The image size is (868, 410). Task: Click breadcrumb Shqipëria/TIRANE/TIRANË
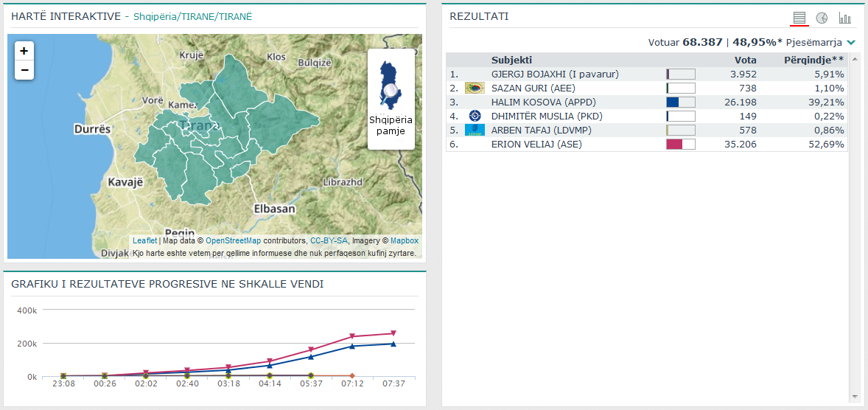point(192,17)
